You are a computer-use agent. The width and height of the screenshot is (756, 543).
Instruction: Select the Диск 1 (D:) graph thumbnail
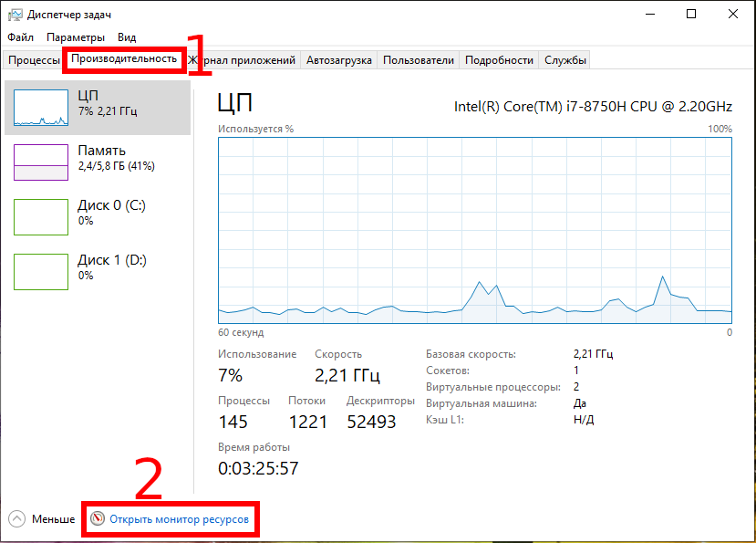[x=41, y=272]
